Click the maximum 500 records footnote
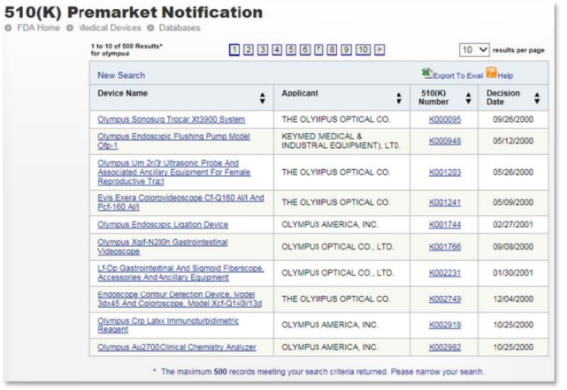 click(x=319, y=372)
